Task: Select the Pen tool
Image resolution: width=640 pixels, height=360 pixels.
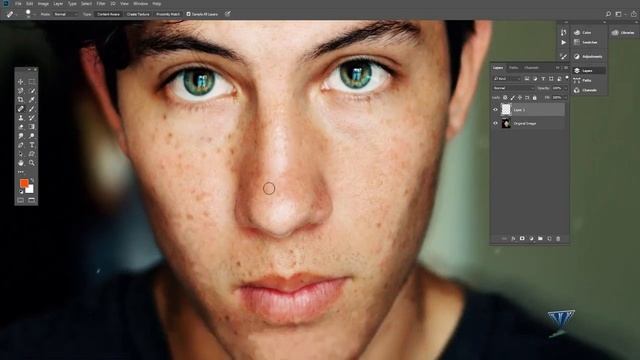Action: click(x=20, y=145)
